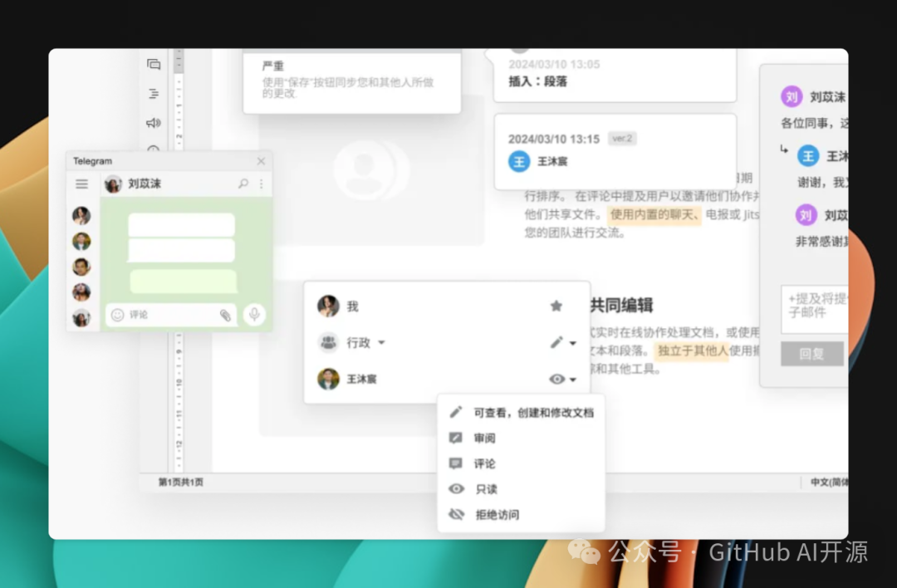Click the ver.2 version badge
The height and width of the screenshot is (588, 897).
(x=622, y=139)
